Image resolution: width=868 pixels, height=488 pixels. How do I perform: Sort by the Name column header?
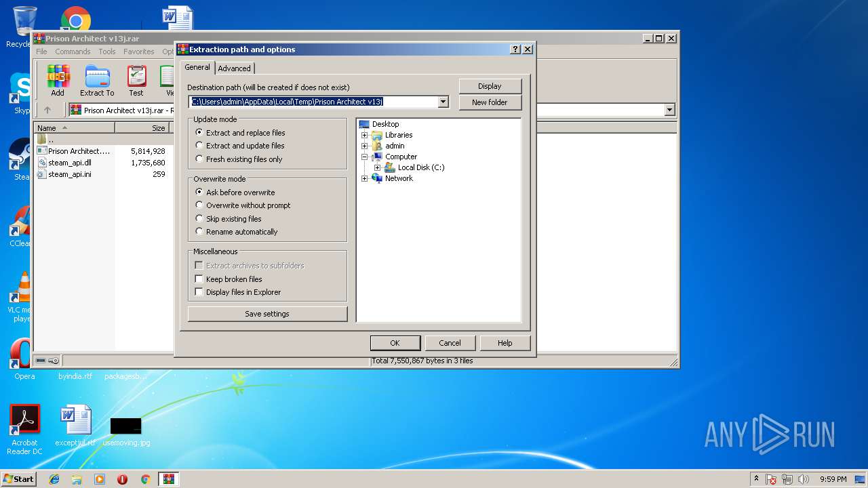75,127
